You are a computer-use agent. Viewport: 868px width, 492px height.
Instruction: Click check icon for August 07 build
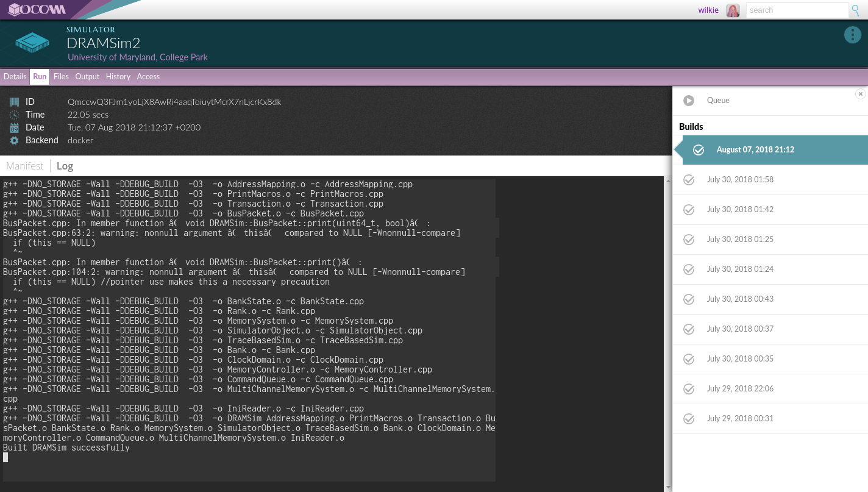click(x=699, y=150)
